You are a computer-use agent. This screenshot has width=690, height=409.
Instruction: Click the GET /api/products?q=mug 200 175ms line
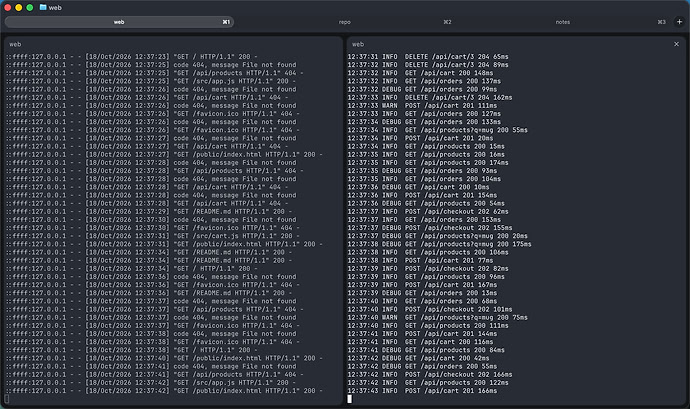(x=439, y=244)
